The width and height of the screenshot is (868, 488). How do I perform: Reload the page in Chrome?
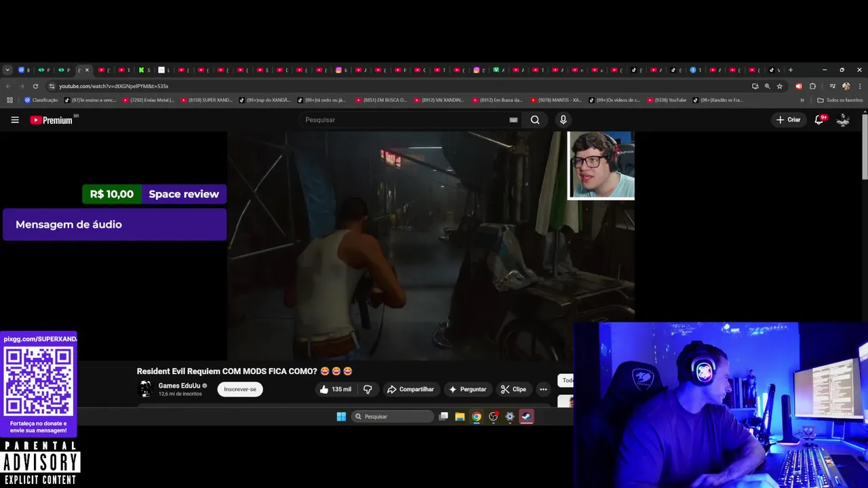click(35, 86)
